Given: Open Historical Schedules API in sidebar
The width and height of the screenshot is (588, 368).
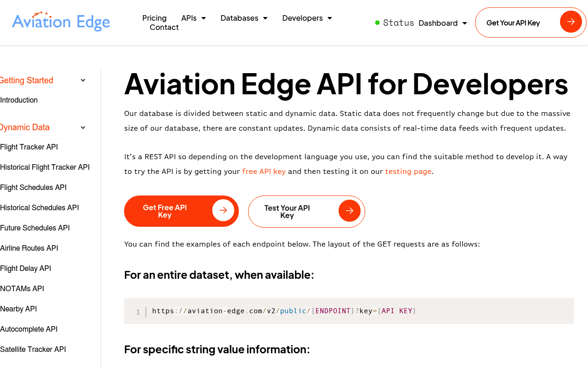Looking at the screenshot, I should (40, 207).
